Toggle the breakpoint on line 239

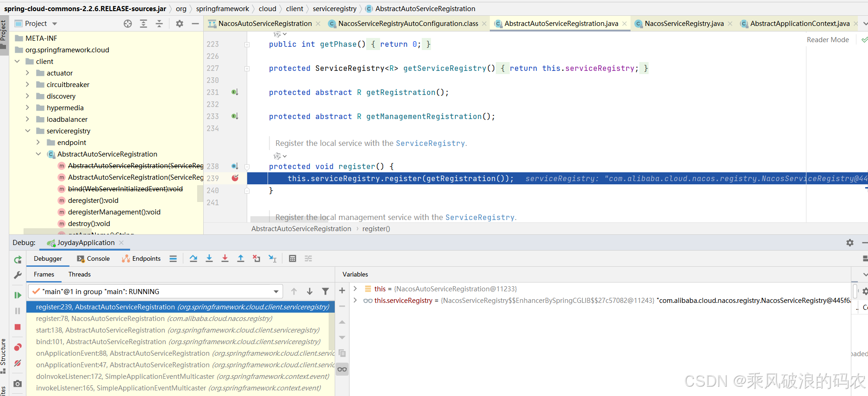click(x=235, y=178)
